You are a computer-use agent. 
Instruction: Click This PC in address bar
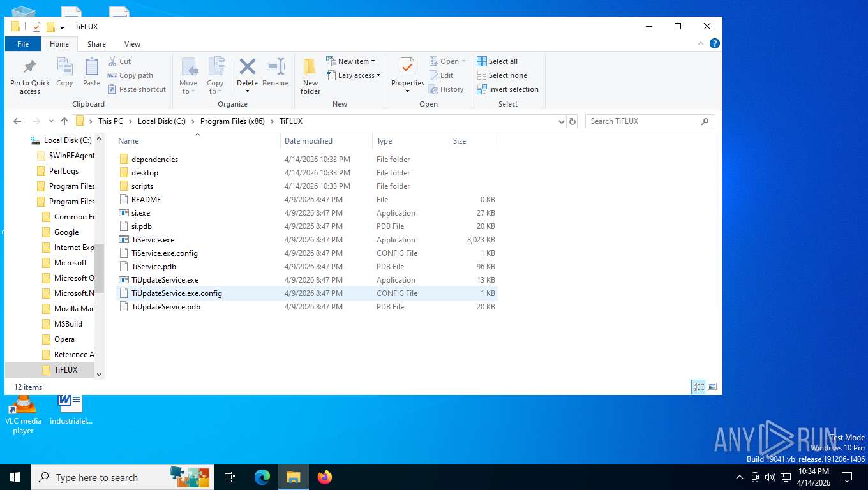coord(110,121)
